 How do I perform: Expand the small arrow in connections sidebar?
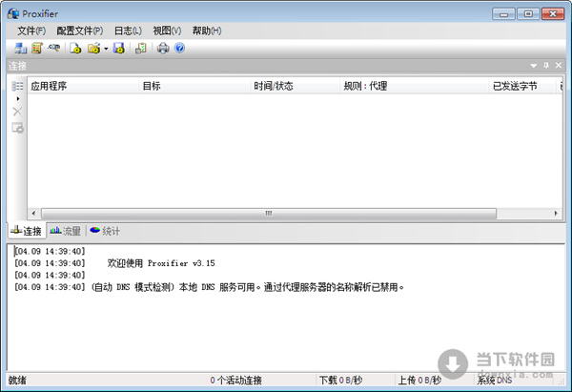pyautogui.click(x=18, y=98)
